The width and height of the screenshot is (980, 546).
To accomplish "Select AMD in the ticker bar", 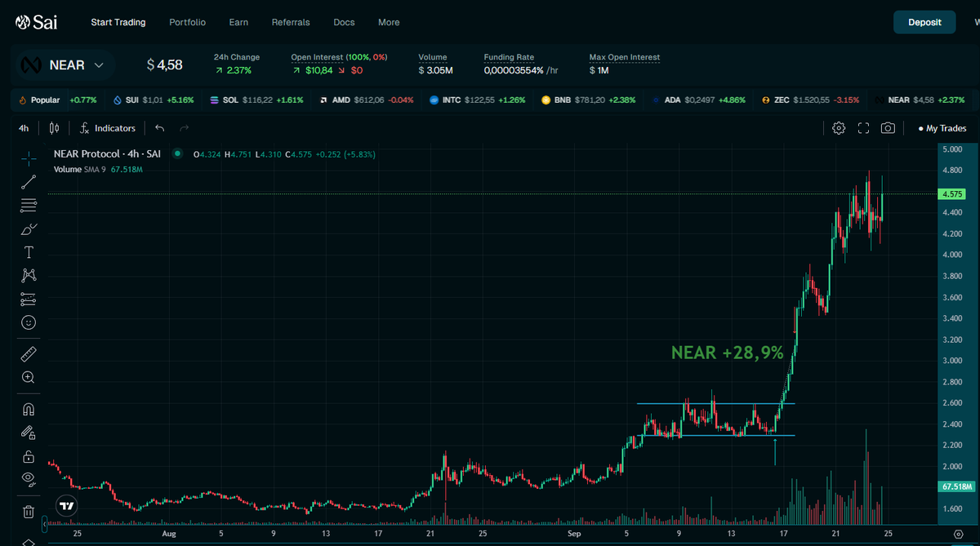I will pyautogui.click(x=367, y=100).
